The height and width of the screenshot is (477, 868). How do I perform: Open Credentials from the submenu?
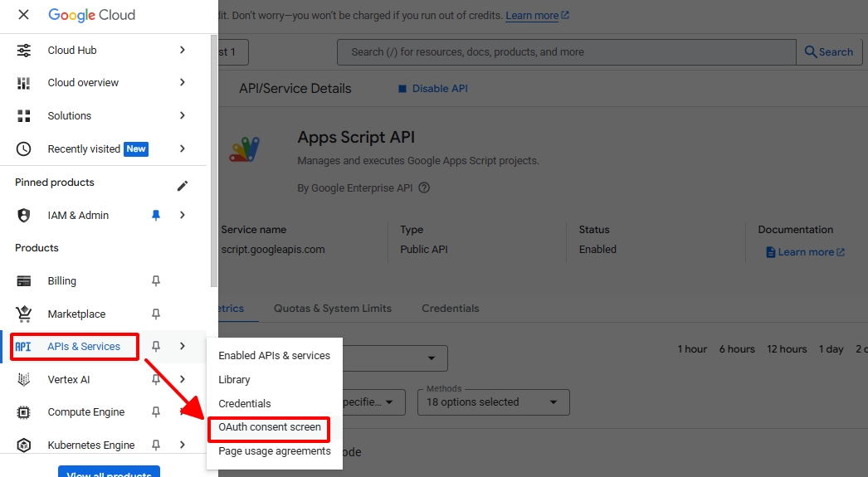click(x=274, y=403)
